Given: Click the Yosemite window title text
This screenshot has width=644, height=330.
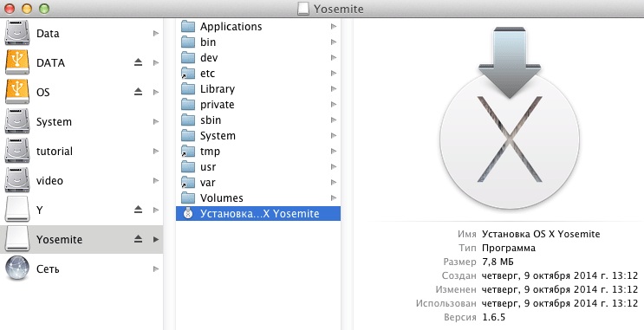Looking at the screenshot, I should [x=338, y=9].
